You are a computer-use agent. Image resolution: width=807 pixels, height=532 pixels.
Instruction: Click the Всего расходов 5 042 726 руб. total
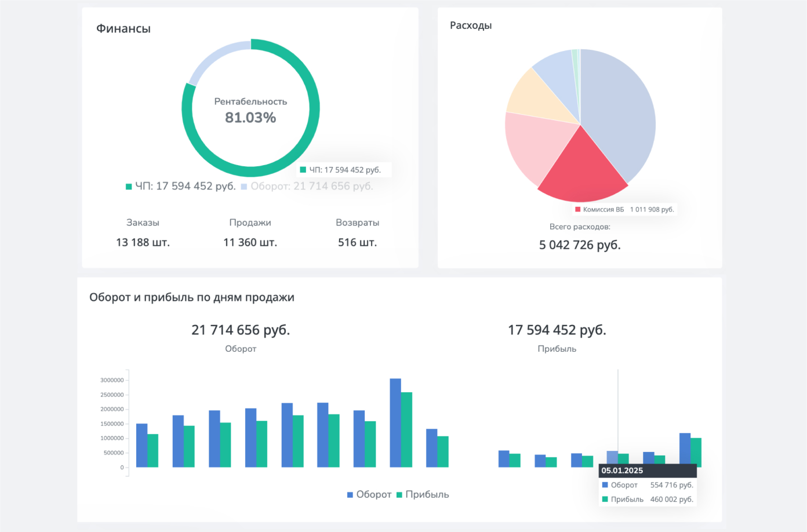click(x=580, y=245)
